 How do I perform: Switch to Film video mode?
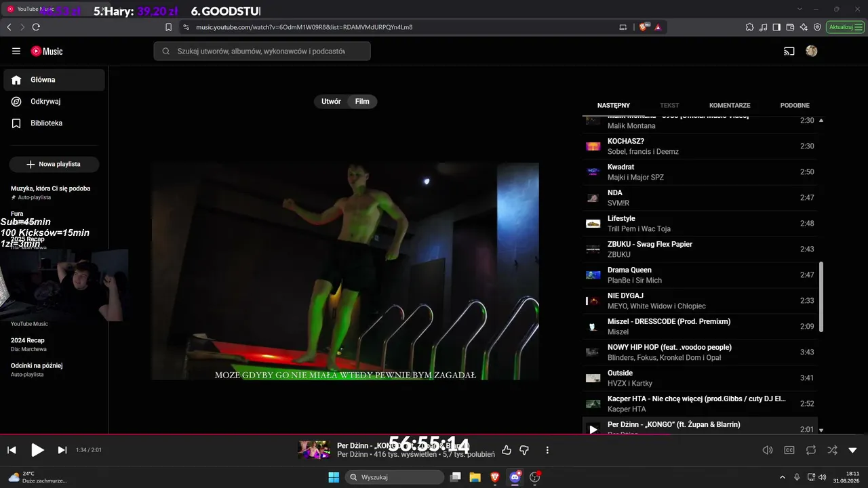coord(362,102)
